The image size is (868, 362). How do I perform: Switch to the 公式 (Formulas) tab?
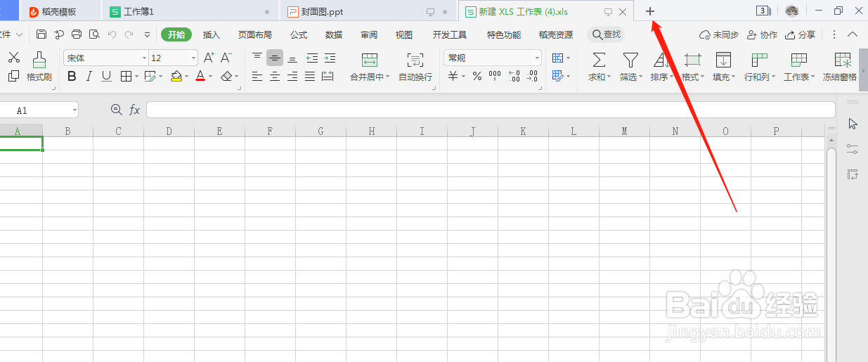[x=299, y=34]
